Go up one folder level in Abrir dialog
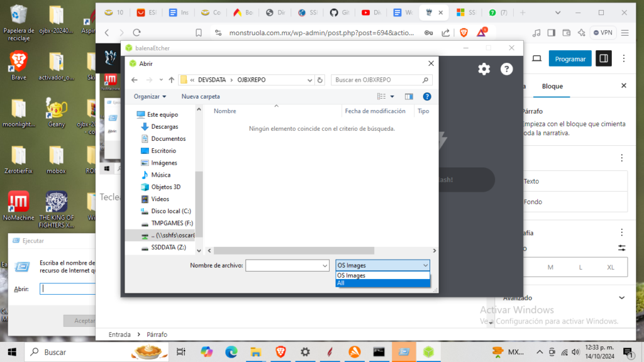 171,80
